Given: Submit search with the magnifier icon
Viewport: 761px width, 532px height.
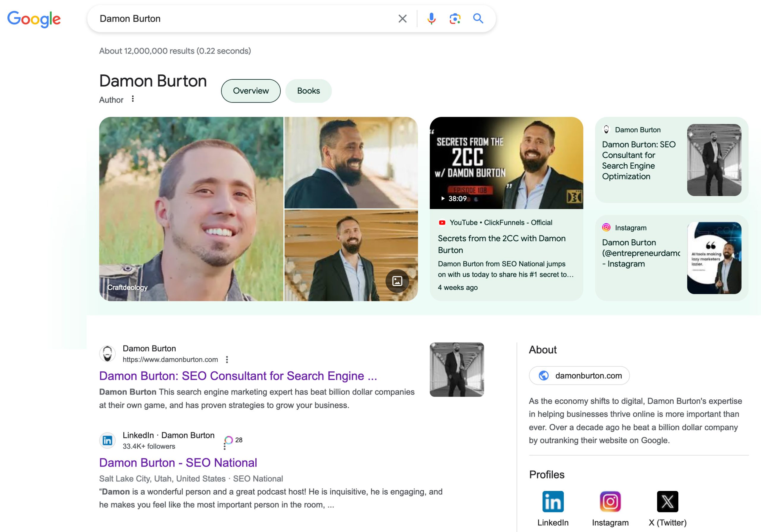Looking at the screenshot, I should [x=478, y=18].
